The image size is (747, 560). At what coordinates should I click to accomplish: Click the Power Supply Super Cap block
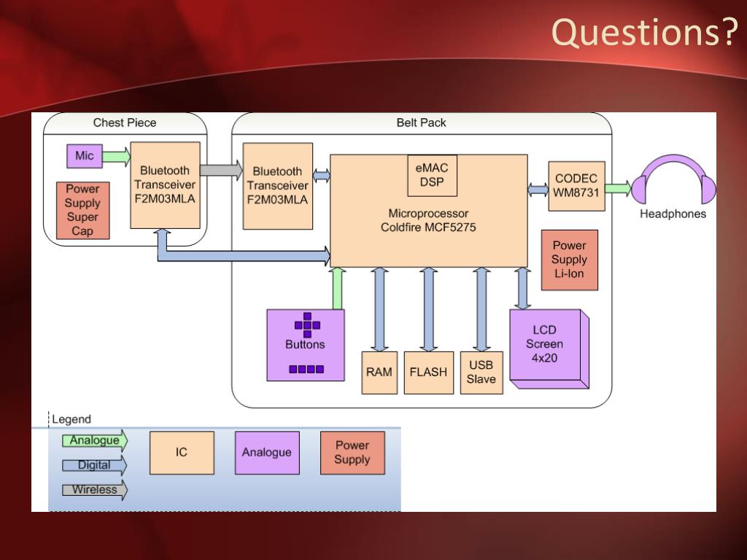click(83, 210)
